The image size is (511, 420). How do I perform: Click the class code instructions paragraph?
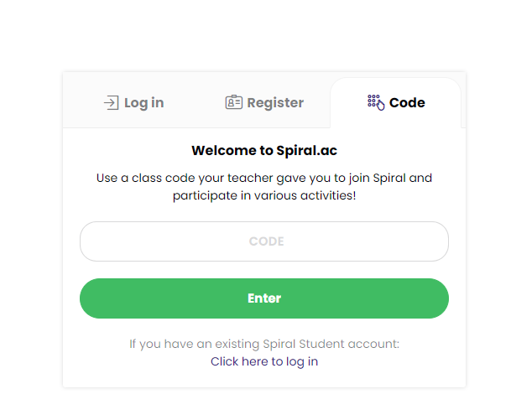264,187
